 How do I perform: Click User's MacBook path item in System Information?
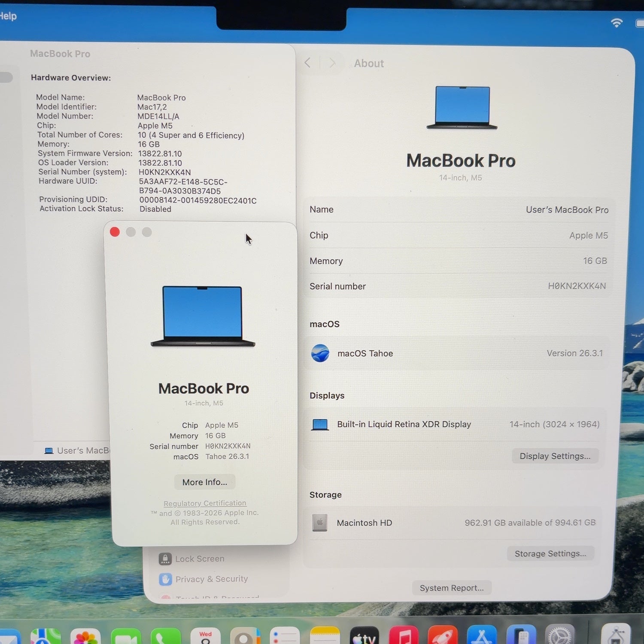(x=77, y=450)
